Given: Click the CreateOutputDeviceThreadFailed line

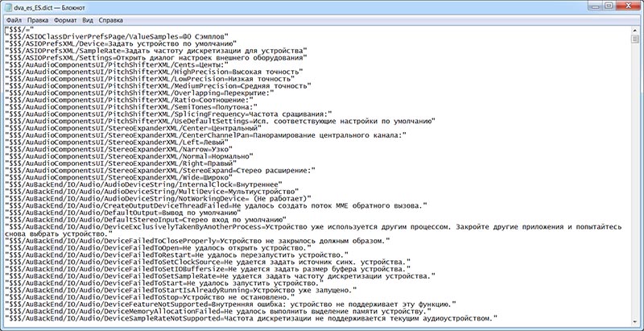Looking at the screenshot, I should tap(216, 207).
